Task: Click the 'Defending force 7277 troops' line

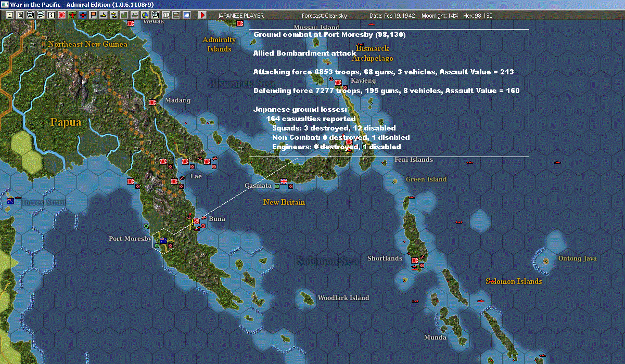Action: tap(386, 90)
